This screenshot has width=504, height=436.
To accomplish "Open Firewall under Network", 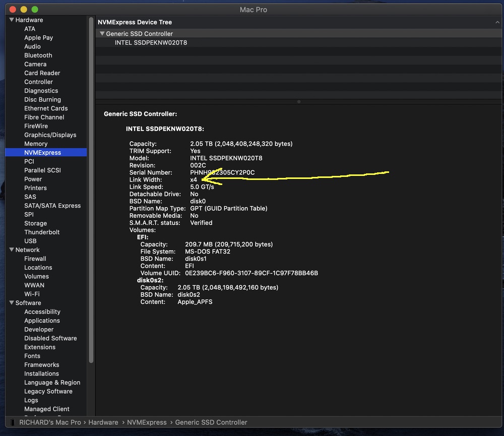I will 35,259.
